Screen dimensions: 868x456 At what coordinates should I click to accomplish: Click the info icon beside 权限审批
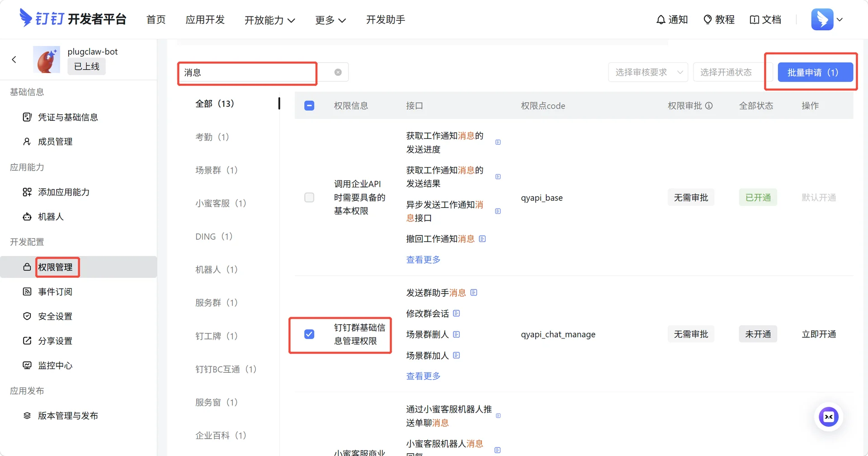(x=709, y=105)
